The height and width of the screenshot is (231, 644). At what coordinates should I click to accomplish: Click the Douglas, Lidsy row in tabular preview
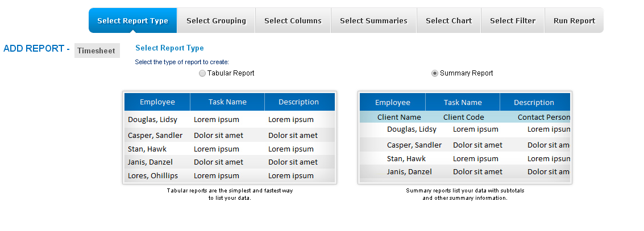point(230,119)
